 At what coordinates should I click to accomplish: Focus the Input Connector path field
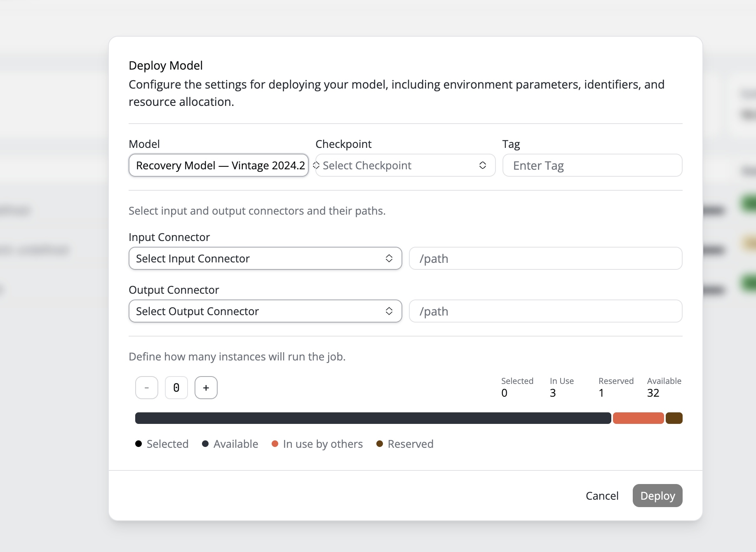tap(545, 258)
